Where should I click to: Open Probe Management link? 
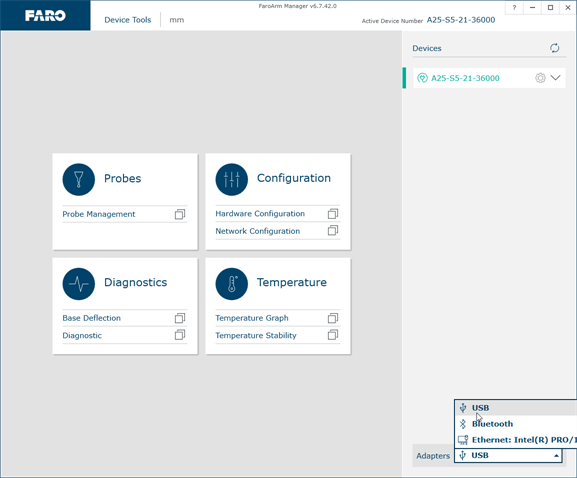click(x=99, y=214)
